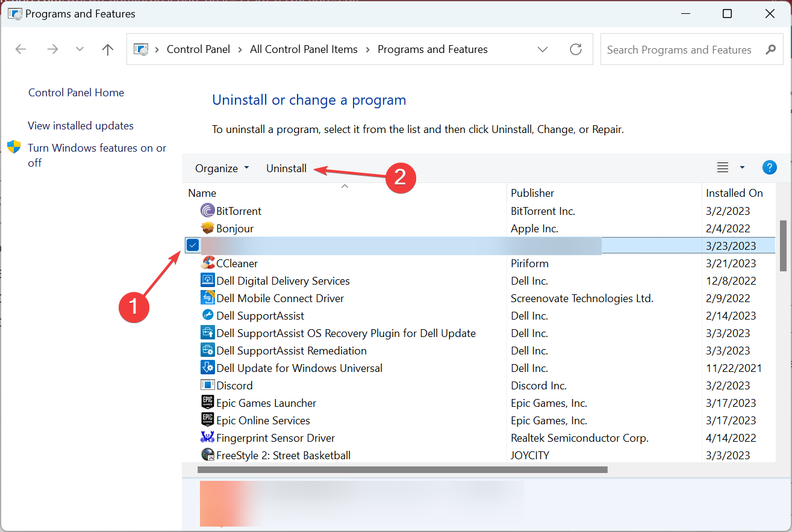The image size is (792, 532).
Task: Click the Bonjour program icon
Action: [207, 228]
